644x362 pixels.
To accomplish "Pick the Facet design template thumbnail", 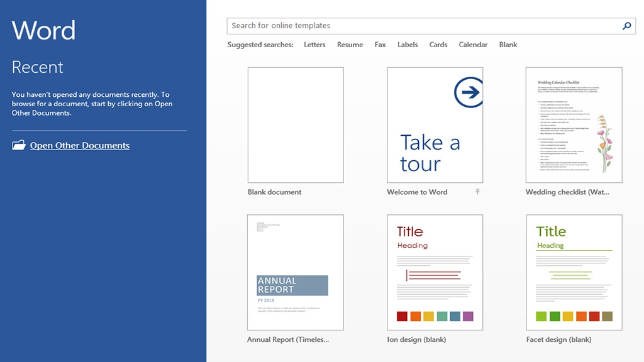I will (x=574, y=273).
